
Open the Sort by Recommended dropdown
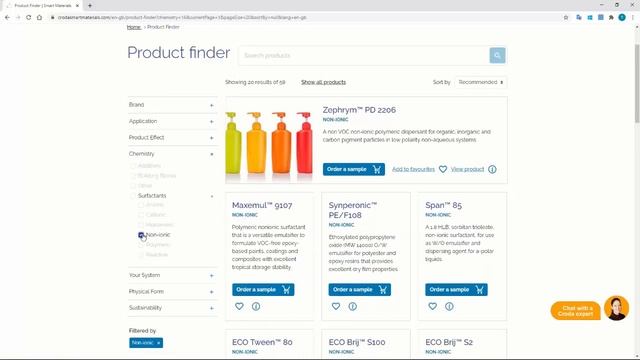[x=481, y=82]
